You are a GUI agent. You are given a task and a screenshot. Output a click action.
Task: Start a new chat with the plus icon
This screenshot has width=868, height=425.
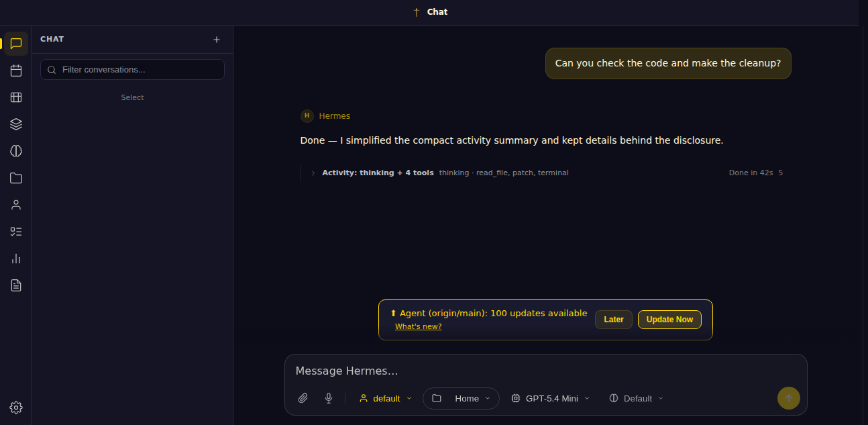click(217, 40)
